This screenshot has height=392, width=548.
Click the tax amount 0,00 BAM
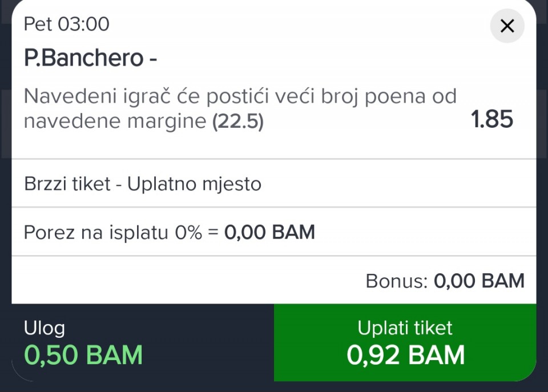[x=269, y=233]
